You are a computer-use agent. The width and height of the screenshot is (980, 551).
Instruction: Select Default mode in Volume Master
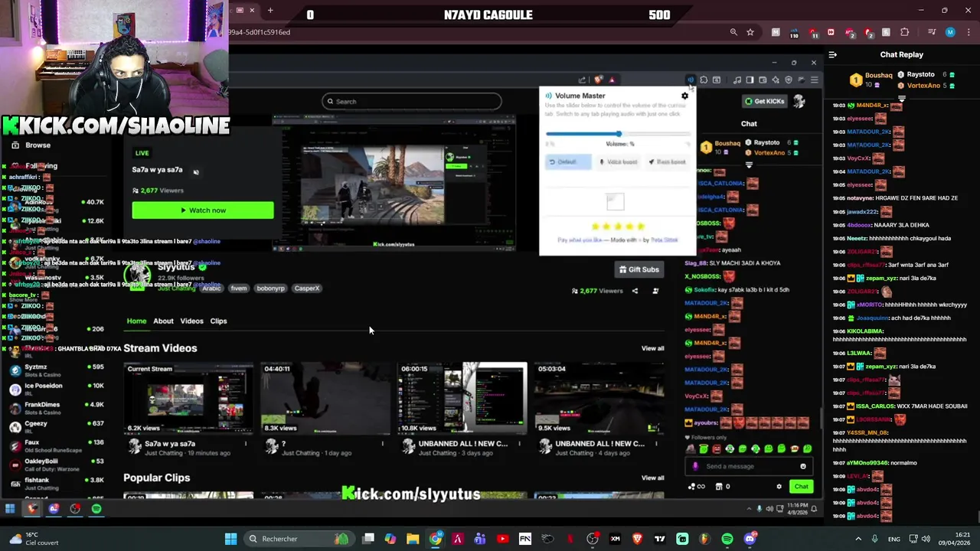pyautogui.click(x=567, y=161)
